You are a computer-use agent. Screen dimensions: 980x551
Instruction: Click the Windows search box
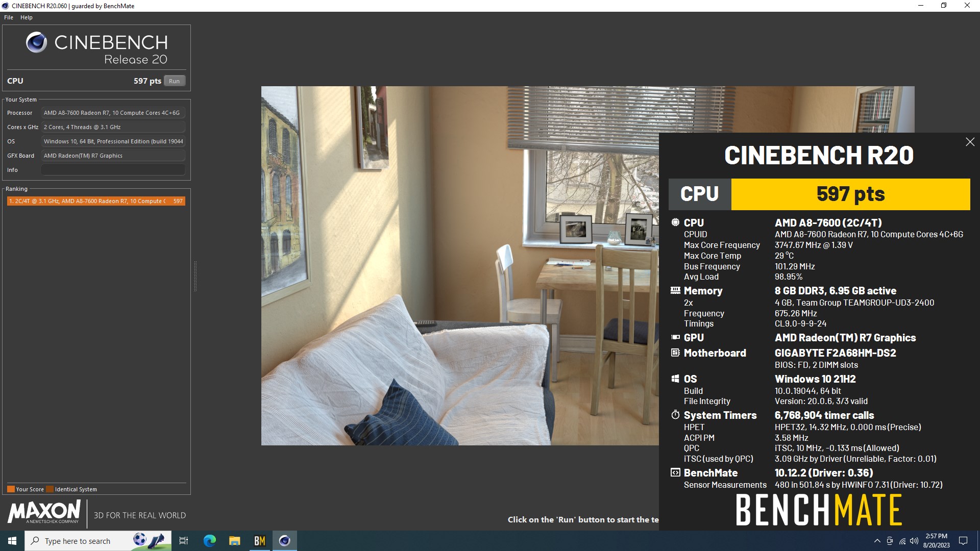[98, 541]
